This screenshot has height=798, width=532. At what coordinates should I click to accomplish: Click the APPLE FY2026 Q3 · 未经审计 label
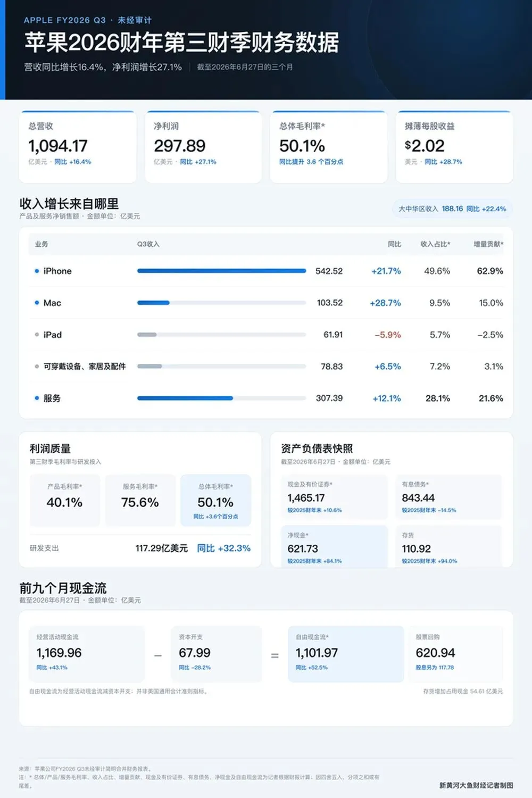point(88,20)
